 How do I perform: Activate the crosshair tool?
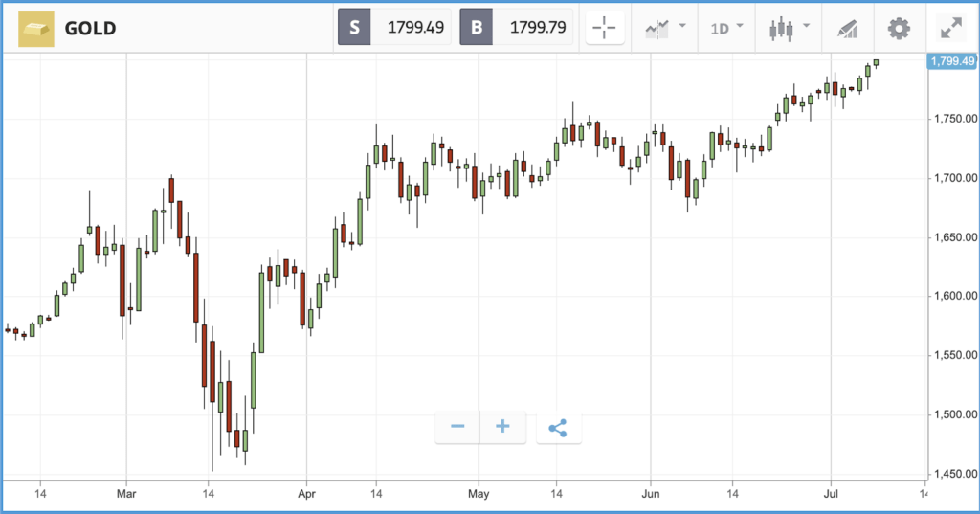(x=605, y=28)
